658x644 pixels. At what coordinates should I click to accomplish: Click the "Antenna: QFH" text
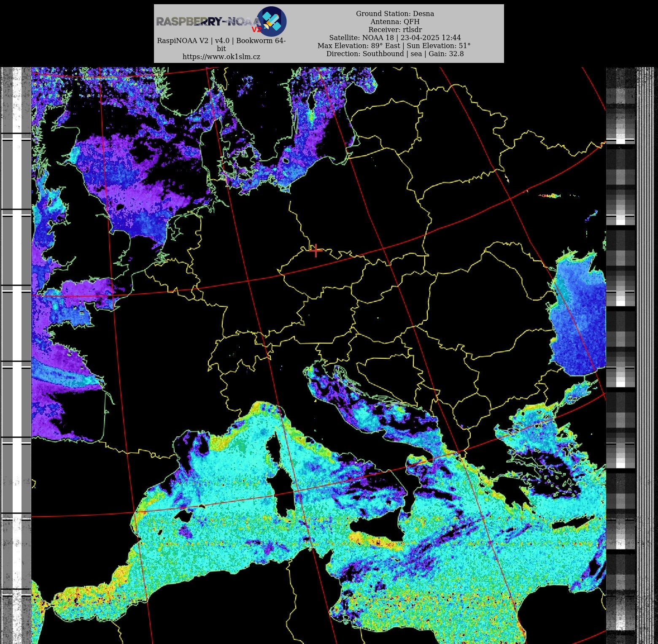(395, 22)
